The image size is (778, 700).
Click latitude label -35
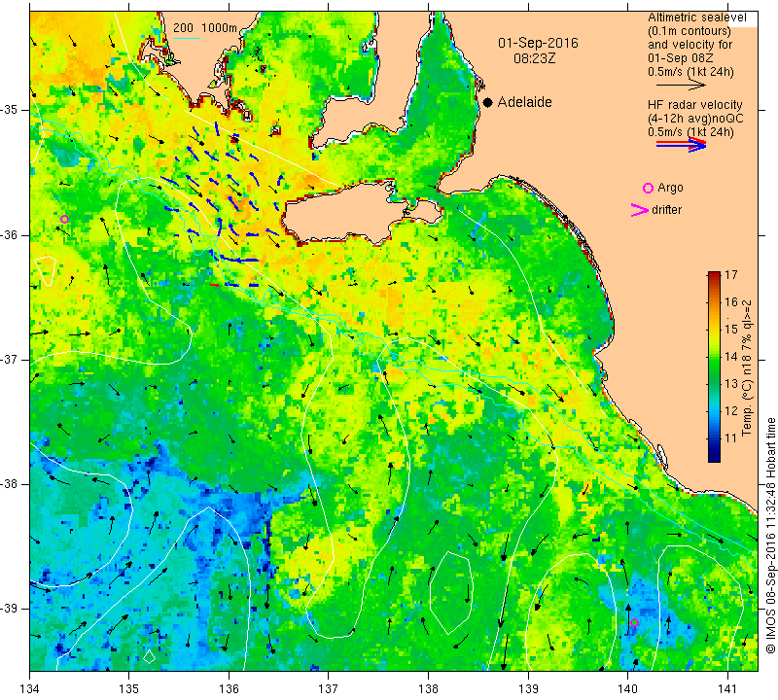pyautogui.click(x=11, y=110)
